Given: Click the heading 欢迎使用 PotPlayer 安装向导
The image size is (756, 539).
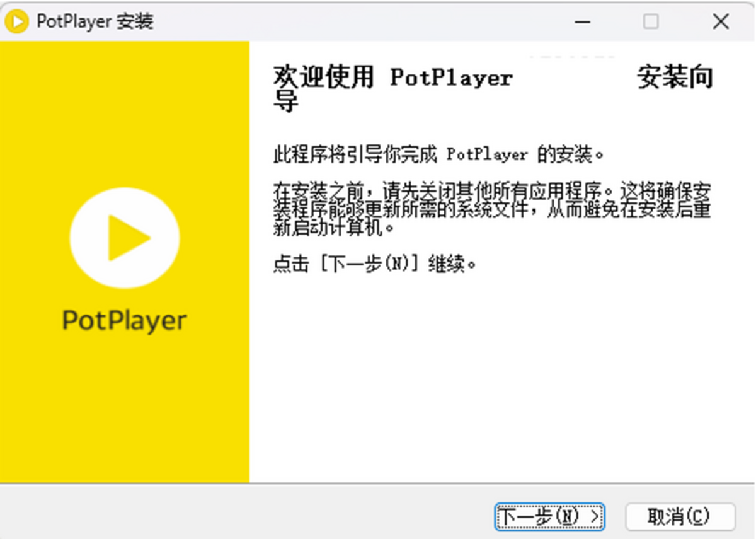Looking at the screenshot, I should pos(493,89).
